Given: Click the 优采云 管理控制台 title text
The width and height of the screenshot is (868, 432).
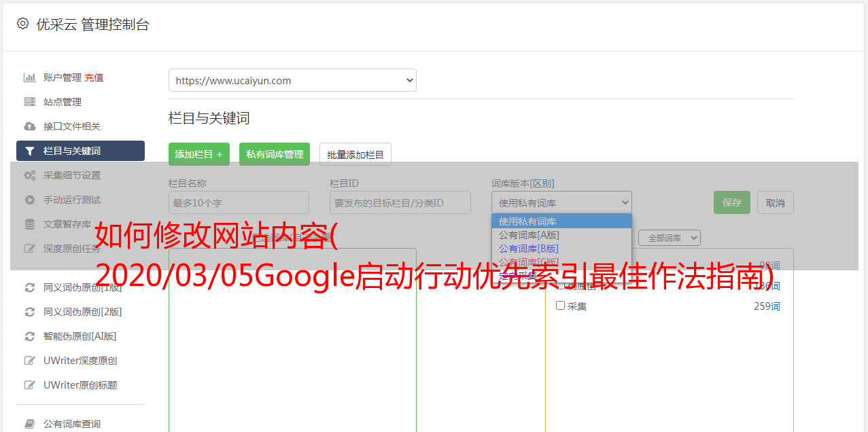Looking at the screenshot, I should click(x=92, y=24).
